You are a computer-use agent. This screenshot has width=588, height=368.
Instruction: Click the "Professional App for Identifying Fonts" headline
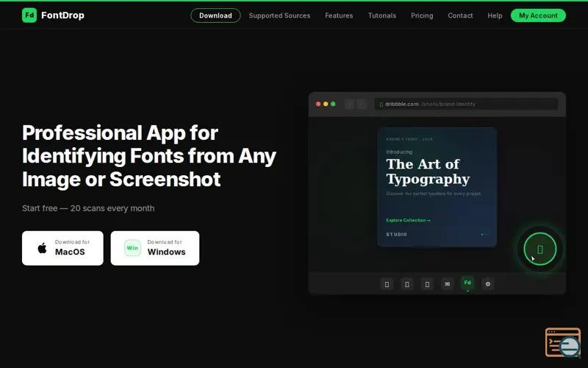point(149,156)
